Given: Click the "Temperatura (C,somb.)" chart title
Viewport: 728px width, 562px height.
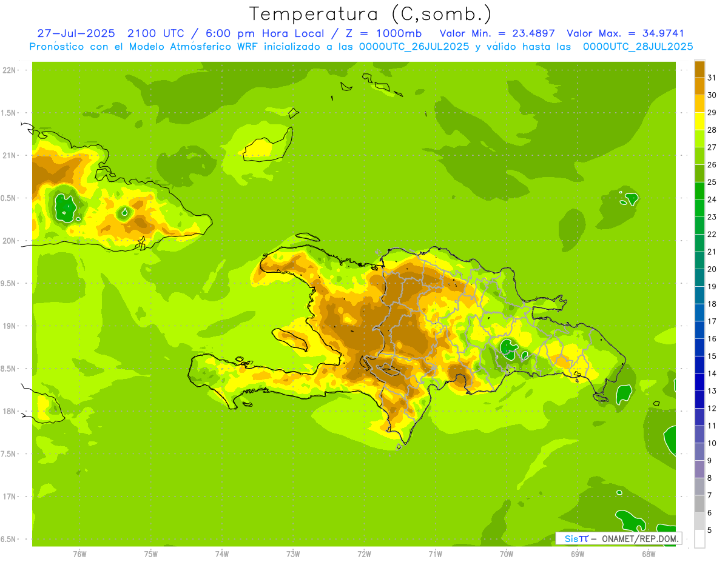Looking at the screenshot, I should [x=370, y=14].
